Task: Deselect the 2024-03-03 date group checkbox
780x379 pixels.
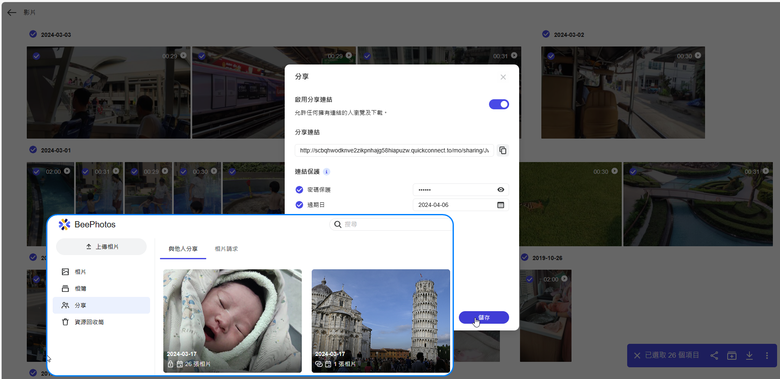Action: click(33, 34)
